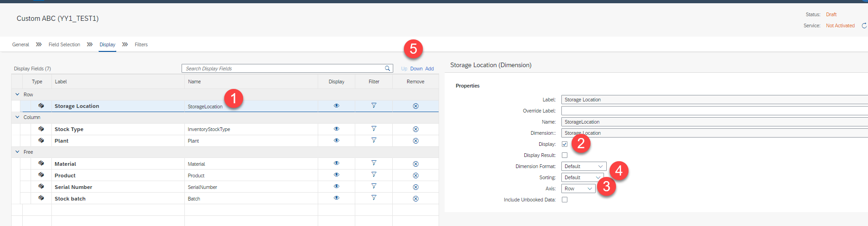868x226 pixels.
Task: Click the Override Label input field
Action: (x=715, y=111)
